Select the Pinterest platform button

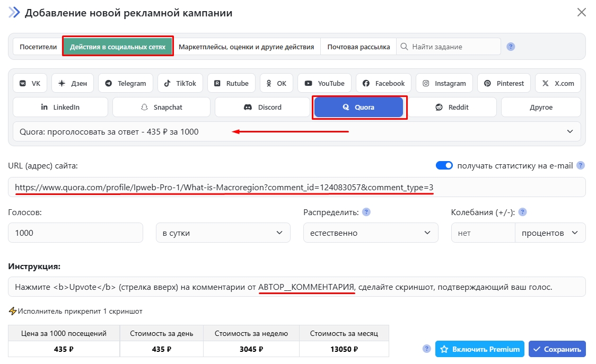tap(504, 83)
